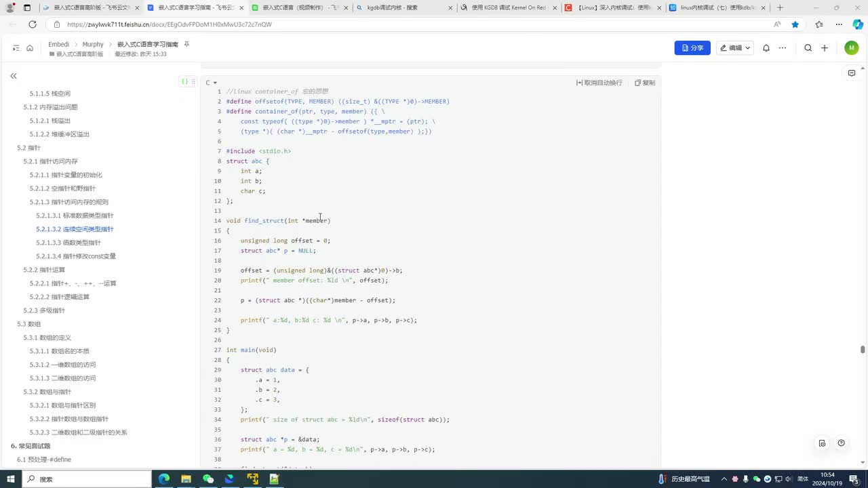The width and height of the screenshot is (868, 488).
Task: Click the Murphy breadcrumb link
Action: point(93,44)
